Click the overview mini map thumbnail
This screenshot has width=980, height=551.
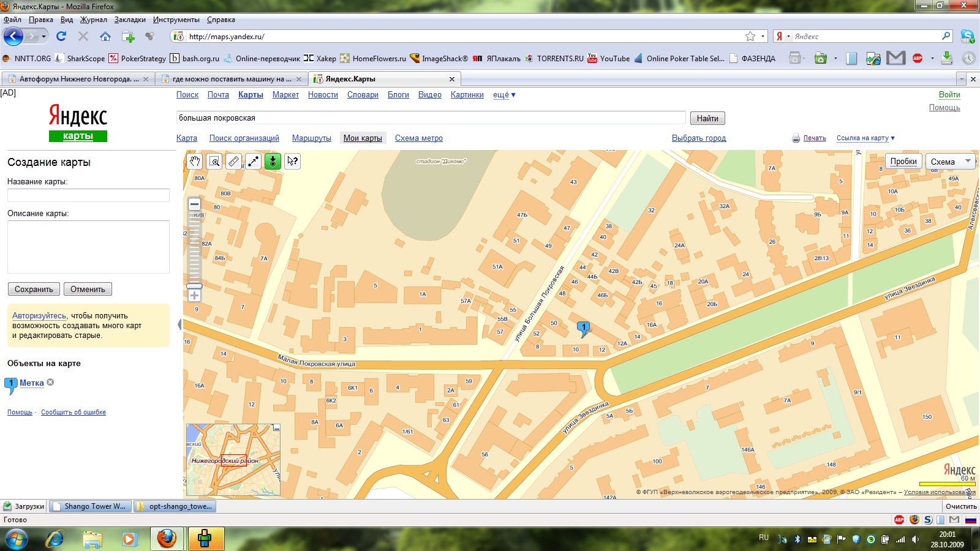click(233, 460)
